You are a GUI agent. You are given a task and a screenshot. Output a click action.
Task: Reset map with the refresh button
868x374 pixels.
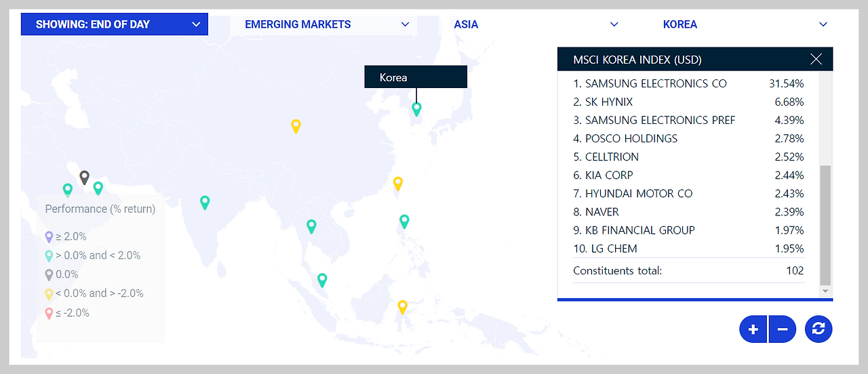818,329
